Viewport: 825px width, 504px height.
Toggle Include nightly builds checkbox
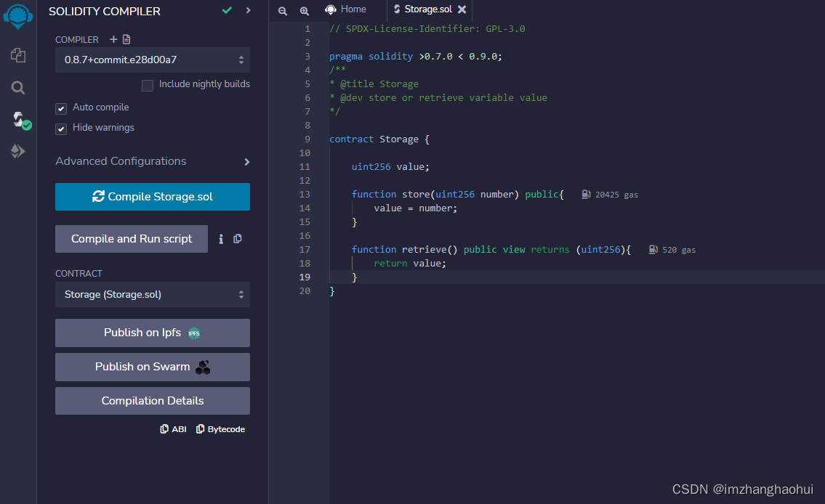pos(148,85)
